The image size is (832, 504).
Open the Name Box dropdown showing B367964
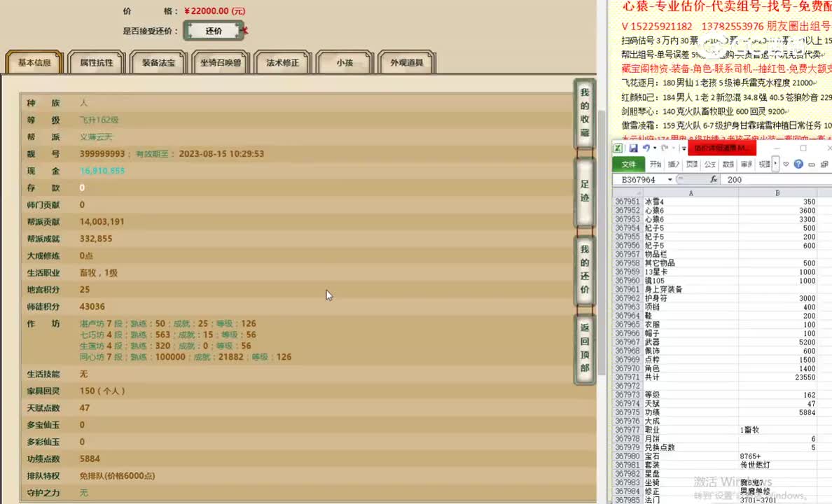tap(669, 179)
